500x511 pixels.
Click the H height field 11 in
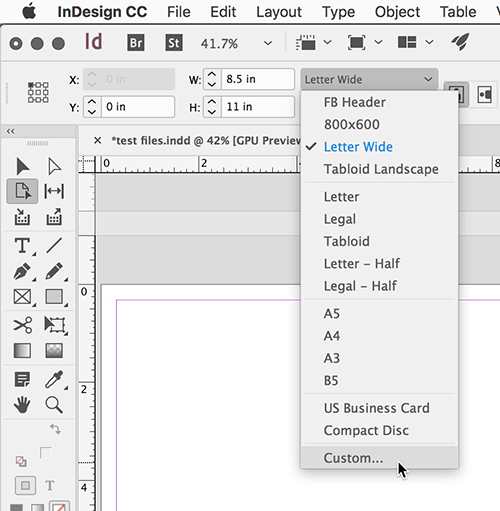coord(258,107)
